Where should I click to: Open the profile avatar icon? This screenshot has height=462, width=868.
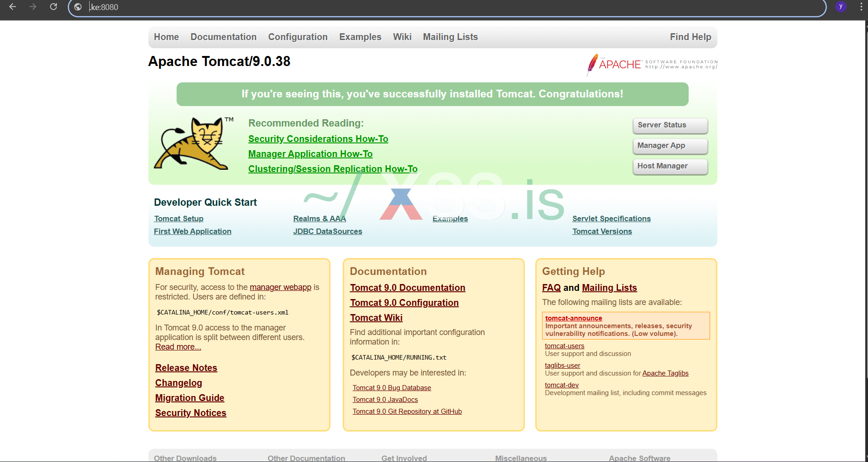click(x=841, y=6)
